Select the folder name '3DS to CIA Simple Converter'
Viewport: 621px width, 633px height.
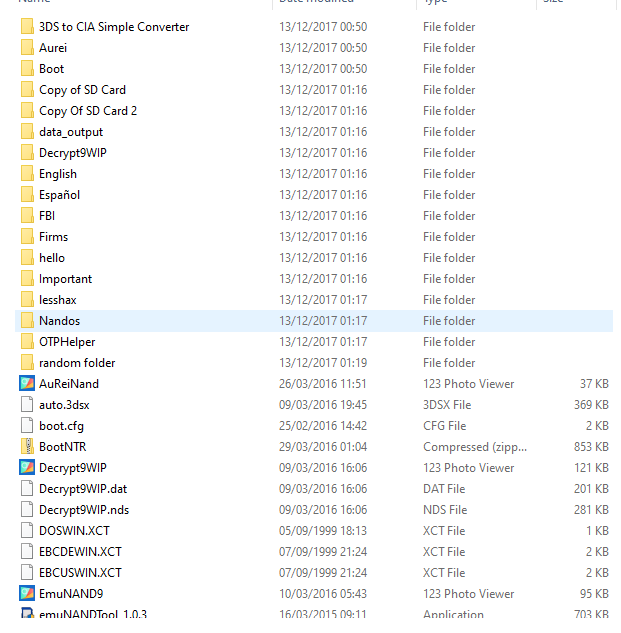[114, 27]
